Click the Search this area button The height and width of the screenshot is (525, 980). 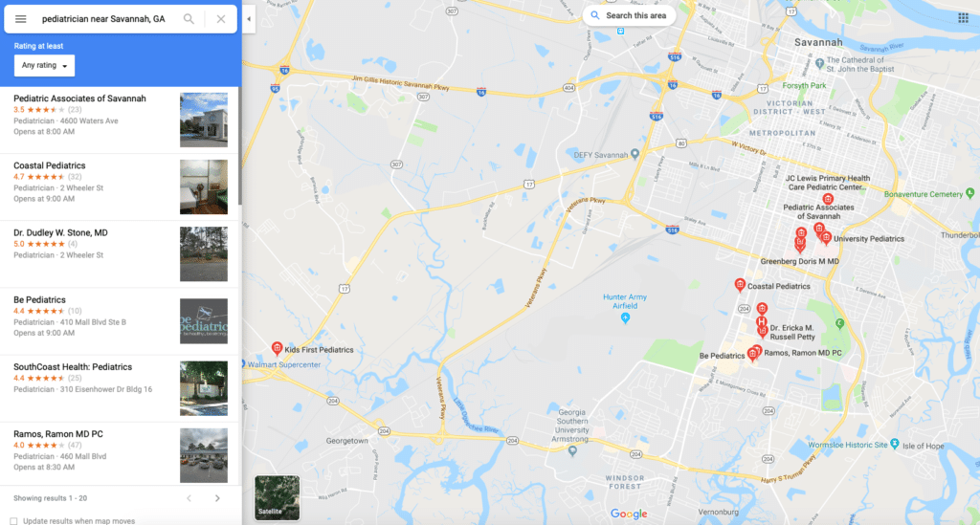[x=630, y=15]
